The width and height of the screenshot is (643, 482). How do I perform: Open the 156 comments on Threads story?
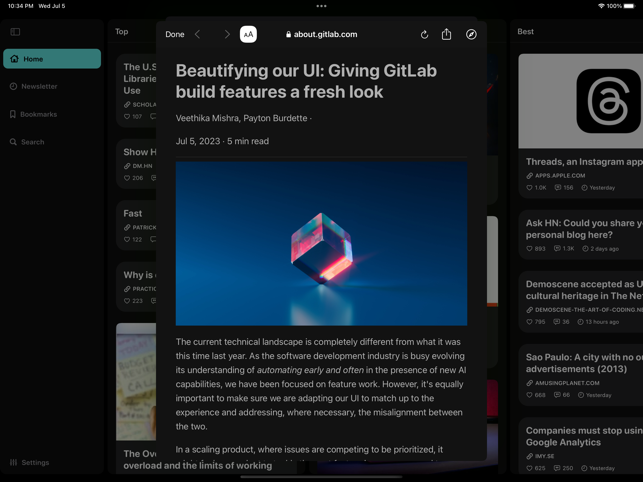[x=564, y=187]
